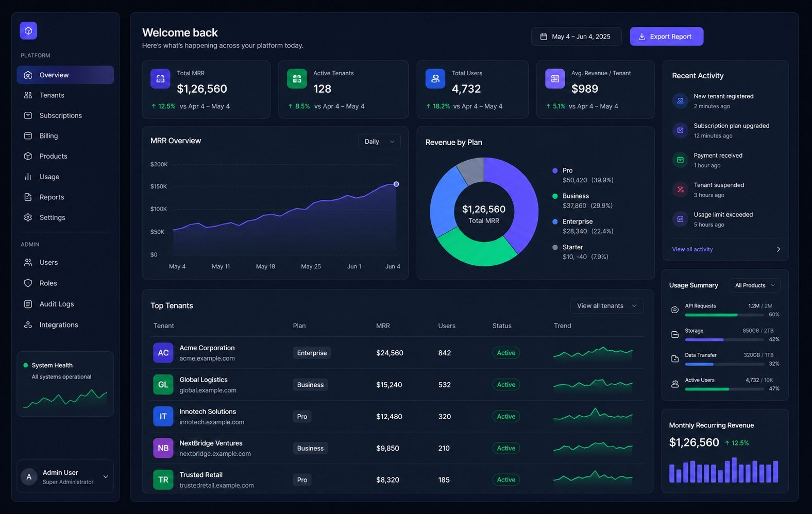Click the Active Users usage icon
The height and width of the screenshot is (514, 812).
(675, 384)
